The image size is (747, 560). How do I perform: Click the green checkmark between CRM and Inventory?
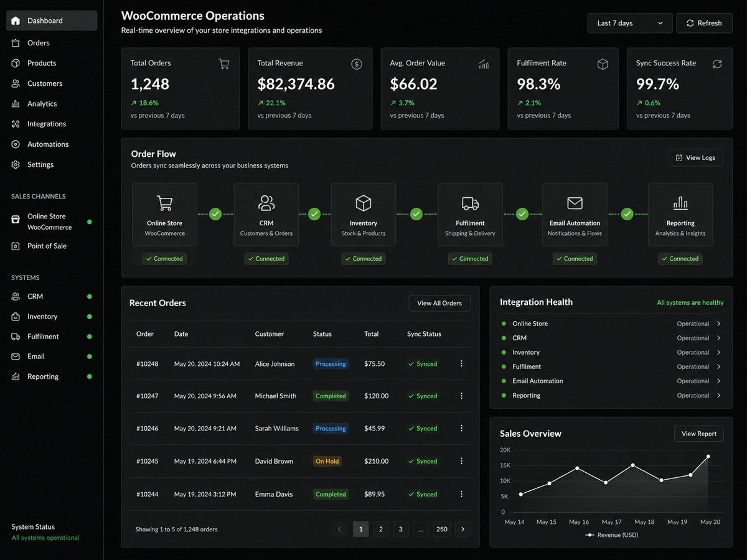click(314, 214)
